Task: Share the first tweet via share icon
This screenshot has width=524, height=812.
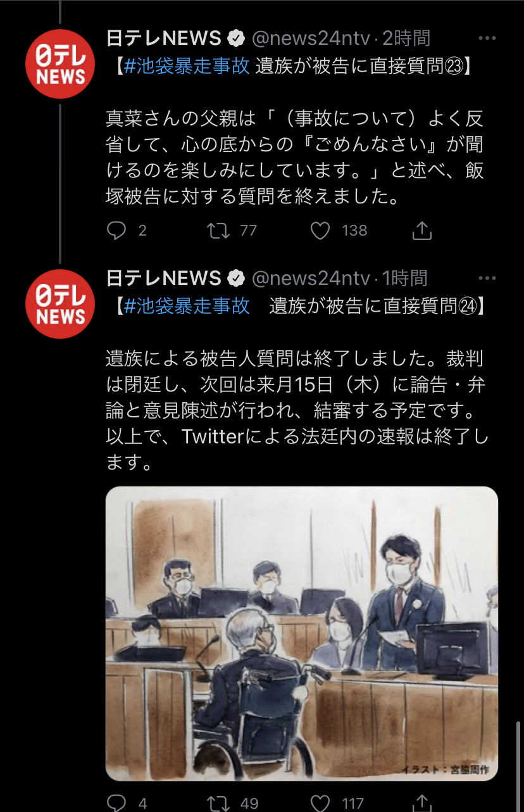Action: tap(422, 230)
